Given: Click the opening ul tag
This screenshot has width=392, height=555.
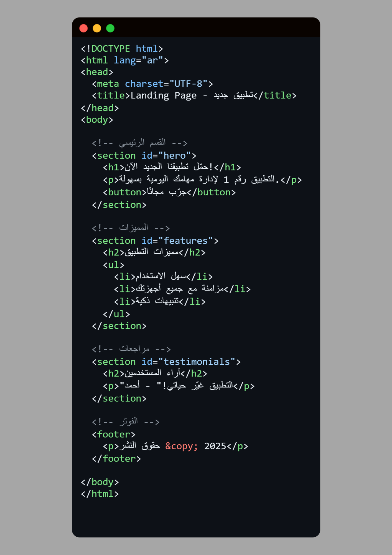Looking at the screenshot, I should tap(114, 265).
